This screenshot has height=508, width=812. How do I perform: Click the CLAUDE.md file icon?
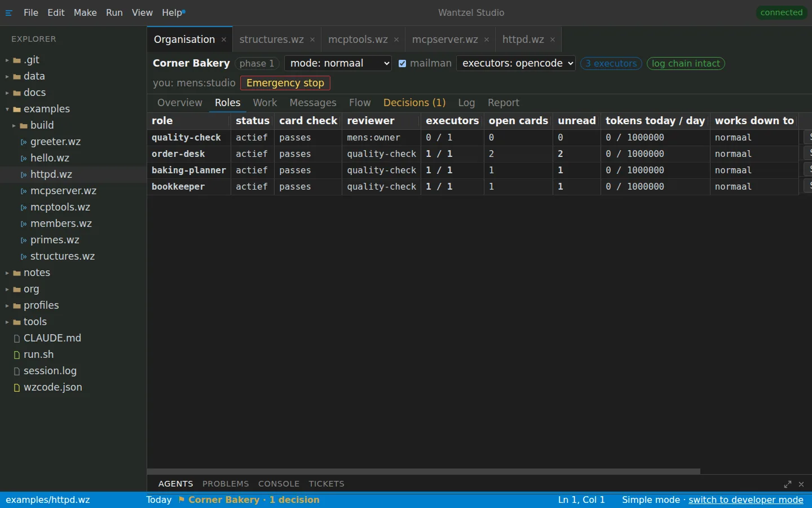(17, 339)
